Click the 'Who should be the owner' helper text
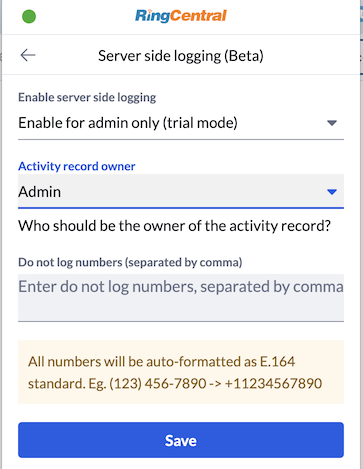The height and width of the screenshot is (469, 363). click(x=174, y=226)
